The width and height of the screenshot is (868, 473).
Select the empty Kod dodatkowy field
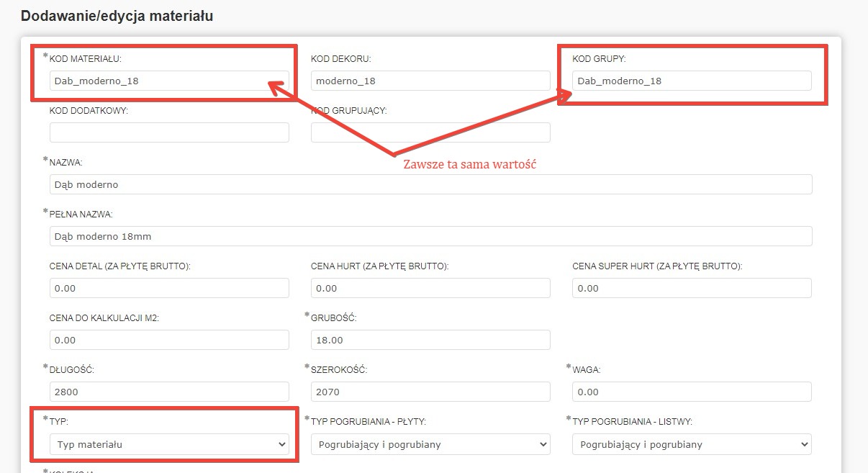[169, 132]
